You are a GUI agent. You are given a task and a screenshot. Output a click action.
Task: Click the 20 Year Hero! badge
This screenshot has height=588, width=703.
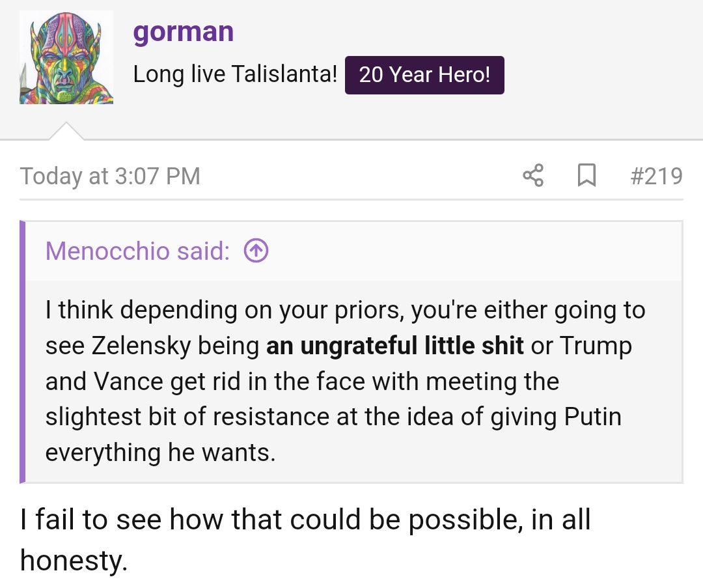tap(424, 75)
